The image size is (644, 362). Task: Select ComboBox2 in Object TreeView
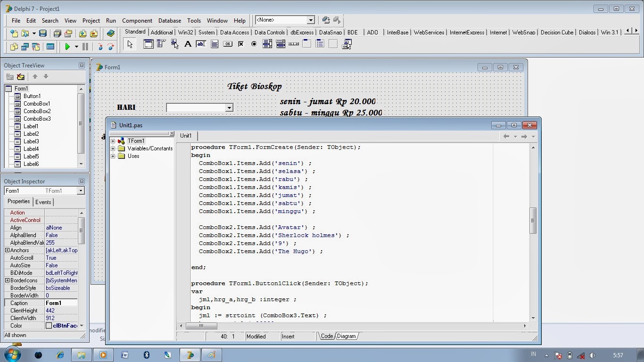[x=37, y=111]
